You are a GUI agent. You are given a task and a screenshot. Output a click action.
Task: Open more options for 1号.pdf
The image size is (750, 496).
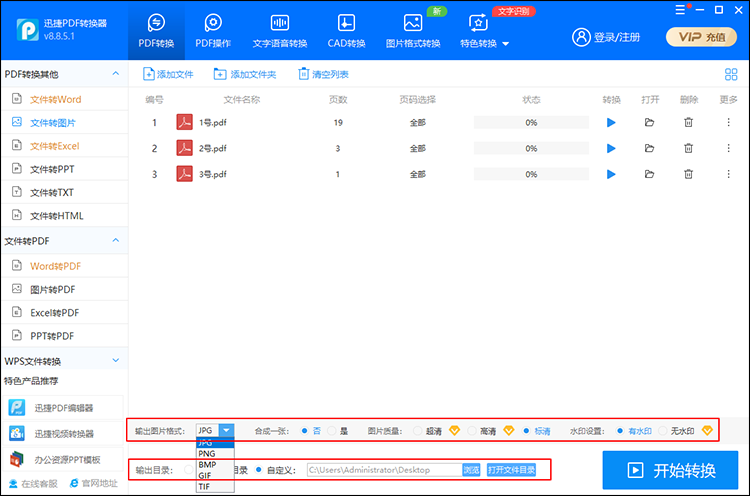tap(728, 122)
